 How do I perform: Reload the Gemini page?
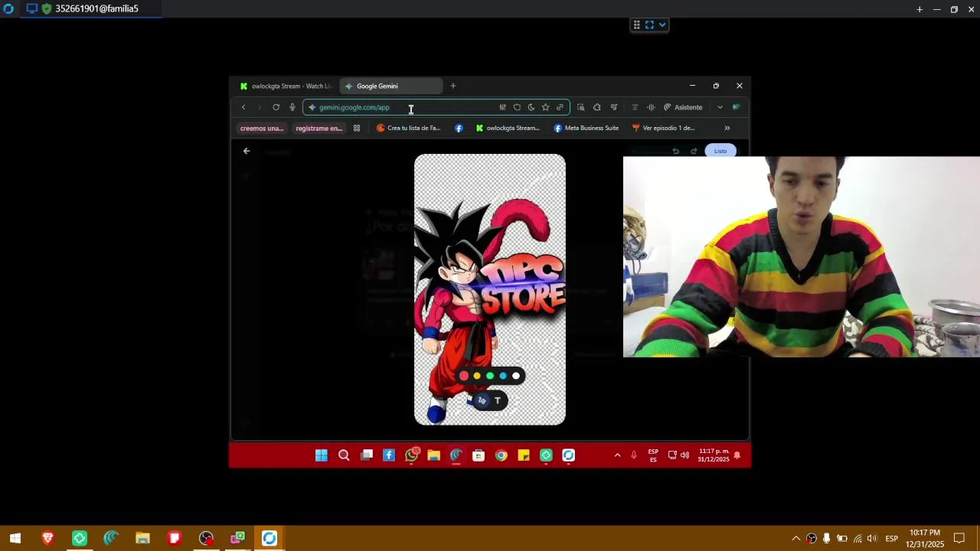point(276,107)
